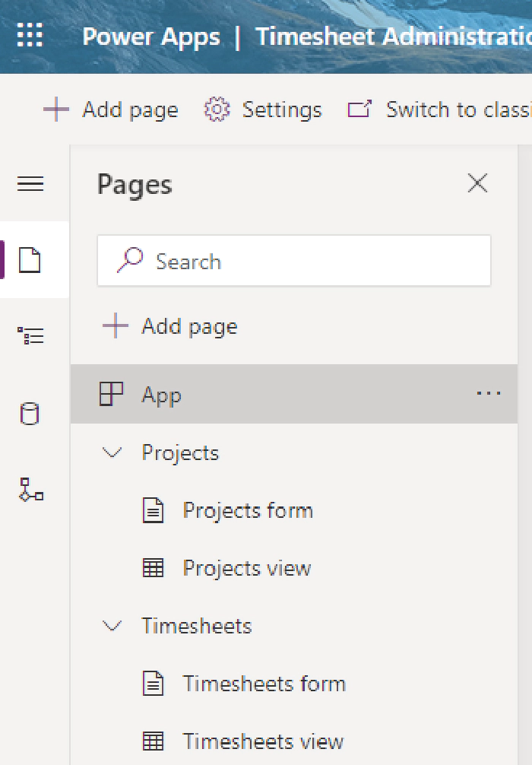Collapse the Timesheets group chevron

point(112,626)
